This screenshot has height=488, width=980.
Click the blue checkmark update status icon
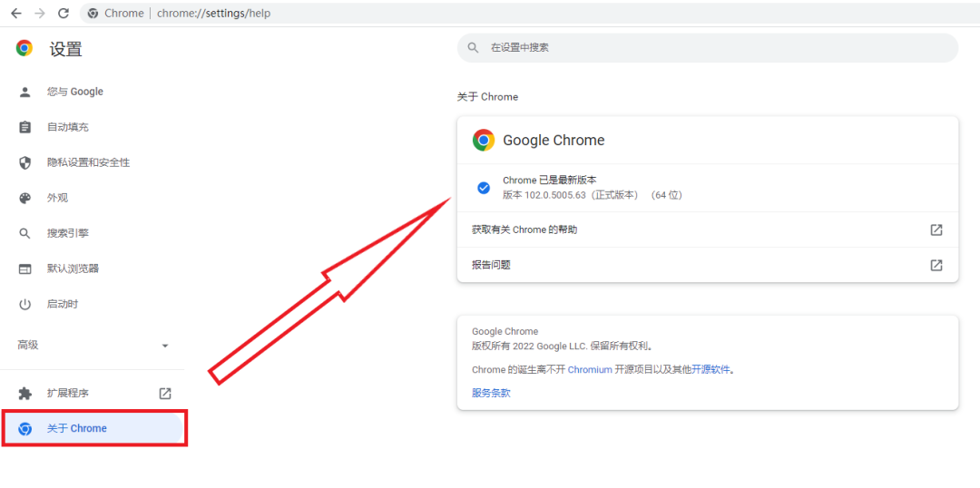click(483, 188)
